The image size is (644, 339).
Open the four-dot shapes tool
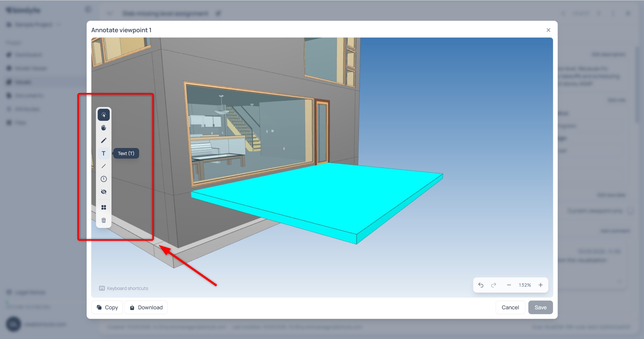click(x=104, y=207)
